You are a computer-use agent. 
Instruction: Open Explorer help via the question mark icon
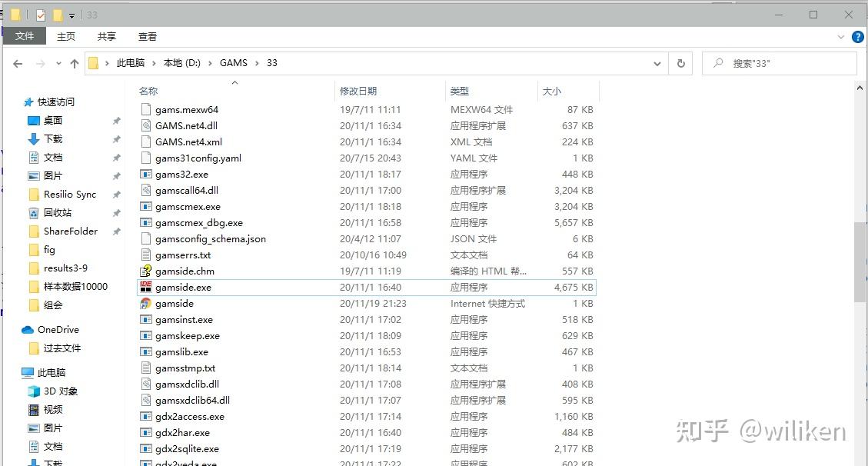click(x=858, y=36)
